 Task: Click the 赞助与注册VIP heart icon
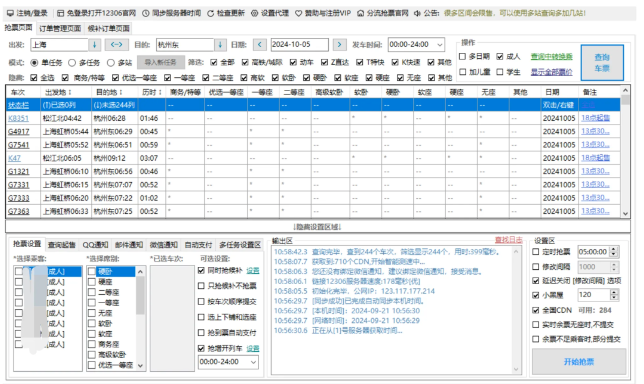pyautogui.click(x=299, y=13)
